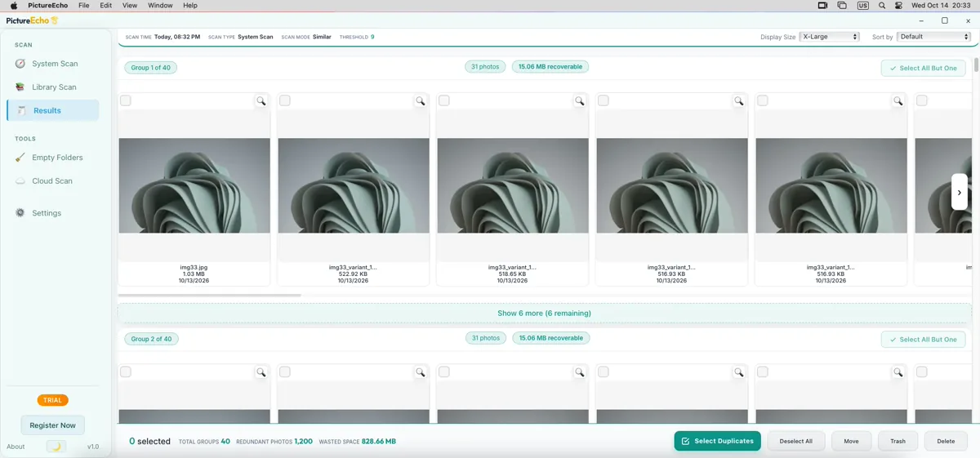Open the Help menu
Image resolution: width=980 pixels, height=458 pixels.
pos(190,6)
